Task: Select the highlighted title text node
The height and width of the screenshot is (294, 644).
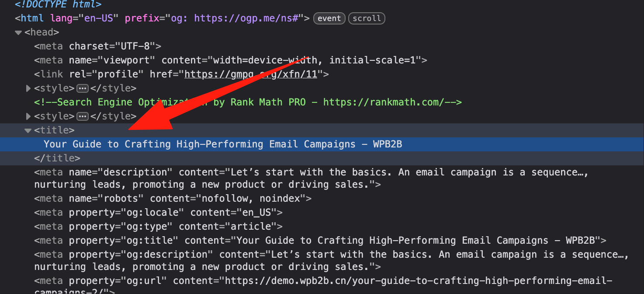Action: [x=223, y=144]
